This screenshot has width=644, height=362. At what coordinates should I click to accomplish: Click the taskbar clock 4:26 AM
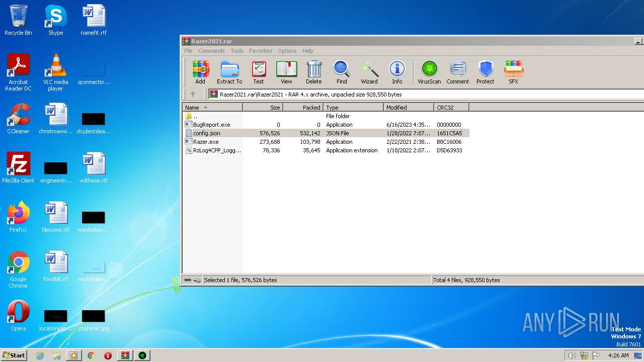pos(618,355)
